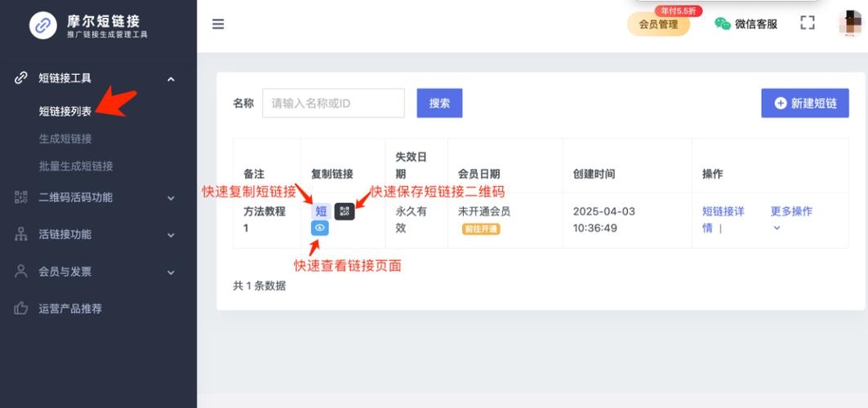
Task: Click the 操作 column header
Action: tap(713, 174)
